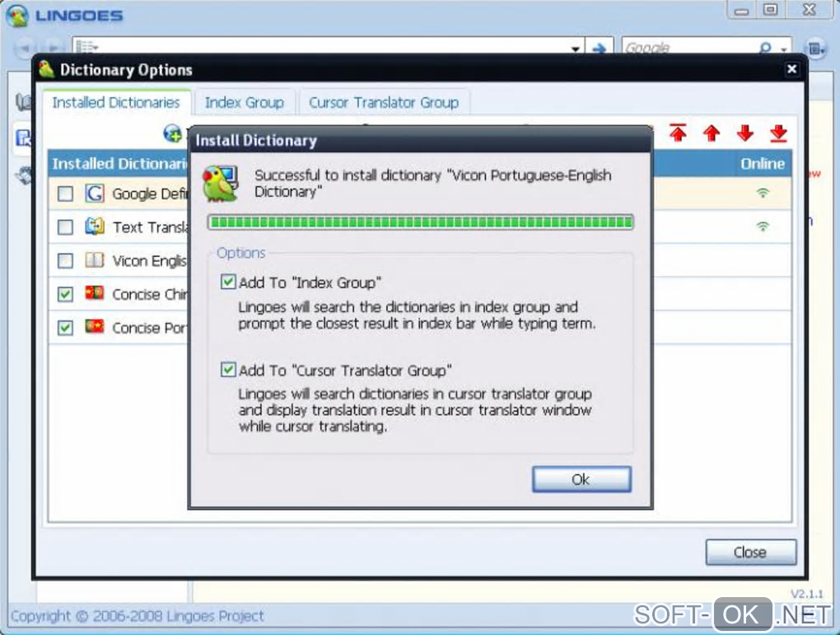Viewport: 840px width, 635px height.
Task: Click Ok in Install Dictionary dialog
Action: pyautogui.click(x=581, y=479)
